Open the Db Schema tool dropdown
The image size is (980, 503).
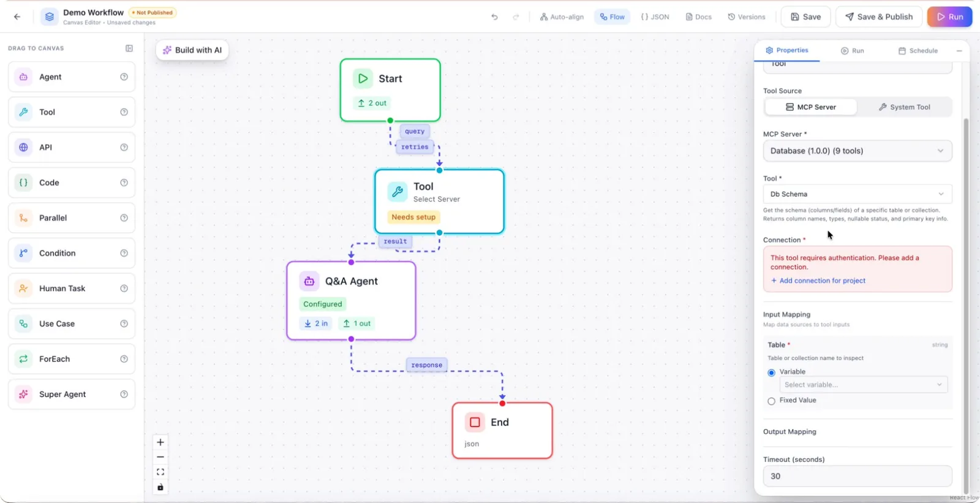pyautogui.click(x=858, y=194)
